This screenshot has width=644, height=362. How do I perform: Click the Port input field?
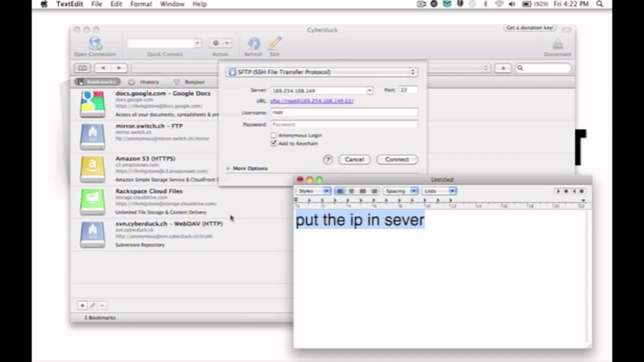point(409,90)
